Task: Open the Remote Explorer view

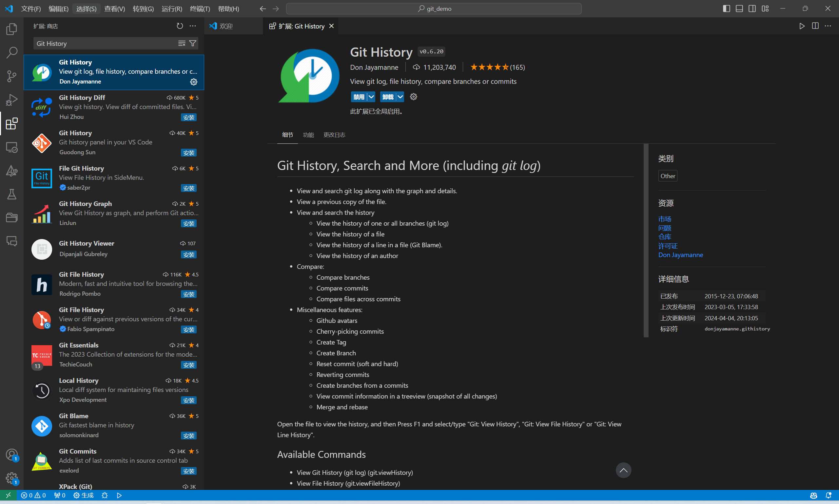Action: coord(11,147)
